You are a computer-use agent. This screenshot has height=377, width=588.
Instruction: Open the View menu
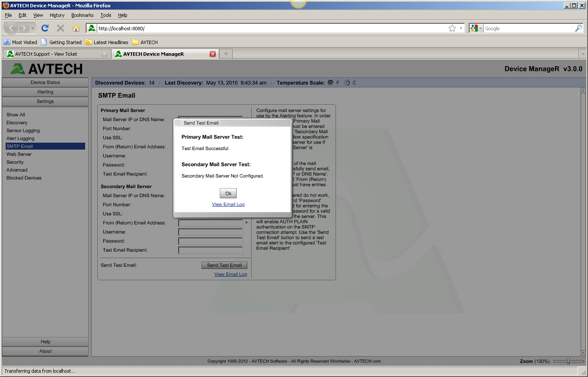[x=38, y=15]
